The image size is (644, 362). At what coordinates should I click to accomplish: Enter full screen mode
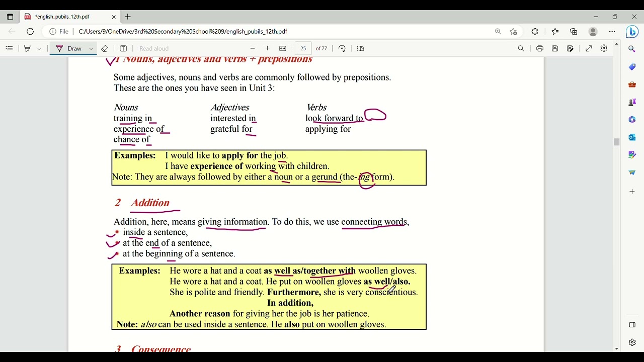(589, 48)
